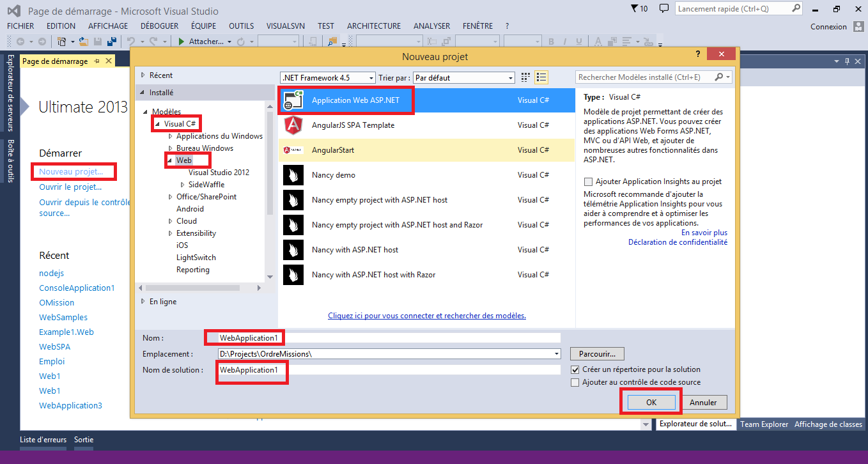Collapse the Installé section

point(143,93)
